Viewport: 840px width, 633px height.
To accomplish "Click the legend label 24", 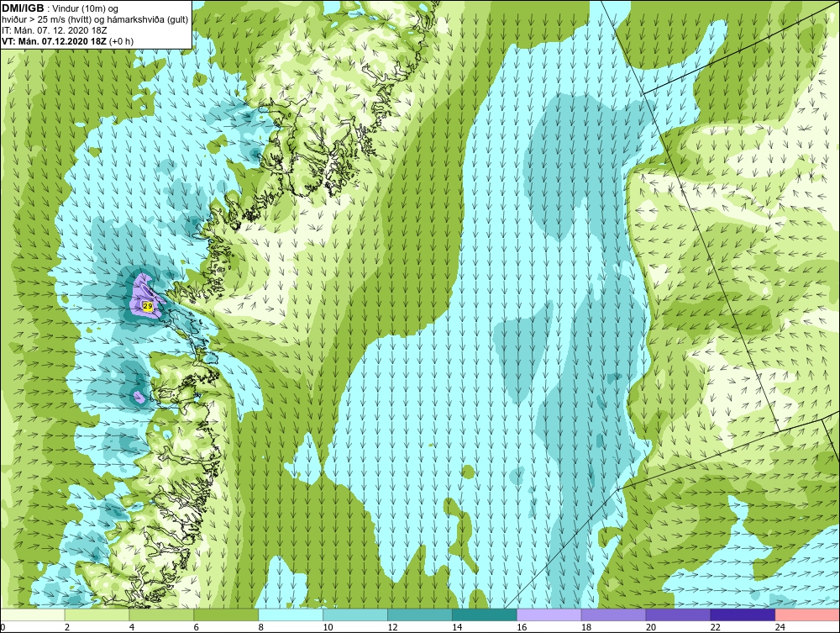I will tap(780, 627).
